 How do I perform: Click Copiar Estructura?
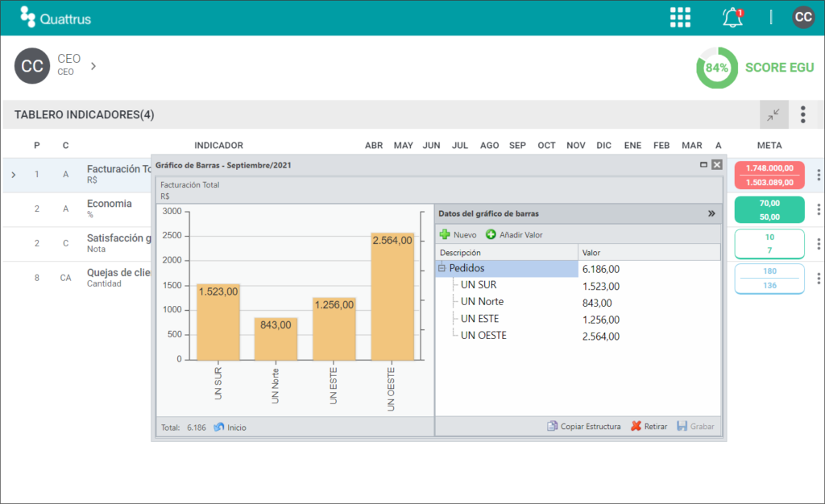(583, 426)
